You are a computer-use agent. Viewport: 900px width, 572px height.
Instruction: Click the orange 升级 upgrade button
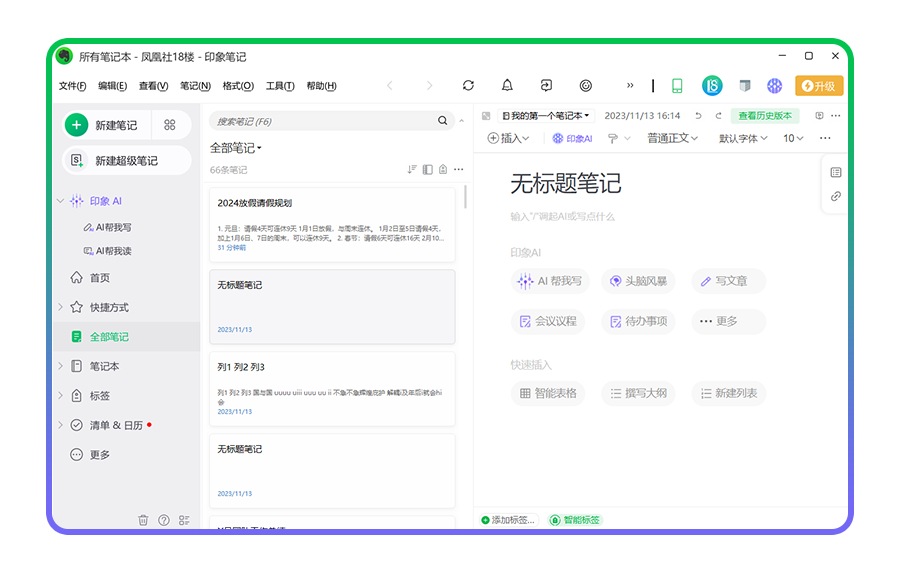[x=819, y=85]
